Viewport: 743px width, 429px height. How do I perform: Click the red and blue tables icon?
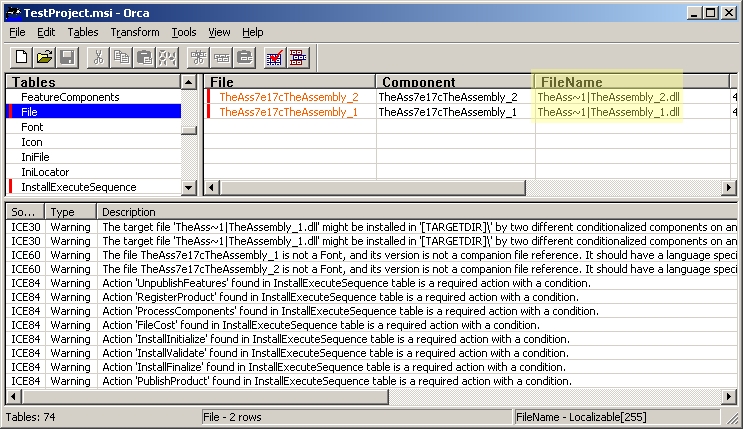[298, 58]
